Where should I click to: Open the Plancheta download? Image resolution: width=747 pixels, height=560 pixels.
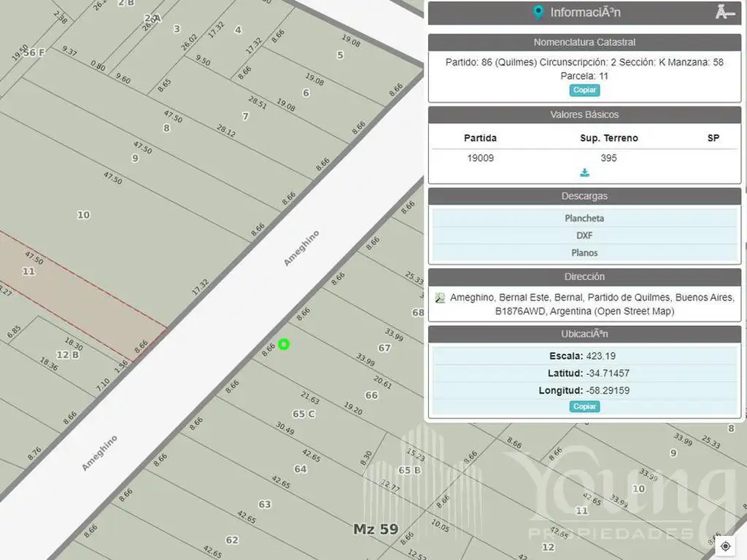click(x=584, y=218)
